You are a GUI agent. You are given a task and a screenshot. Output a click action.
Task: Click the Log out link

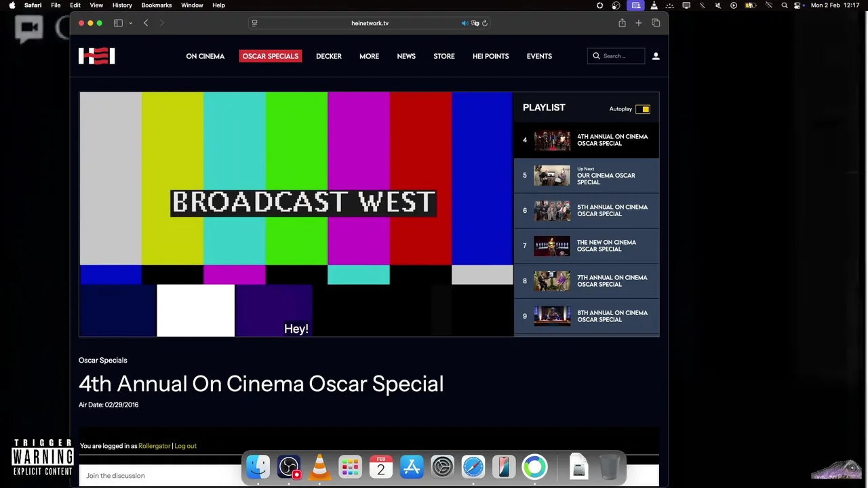185,446
